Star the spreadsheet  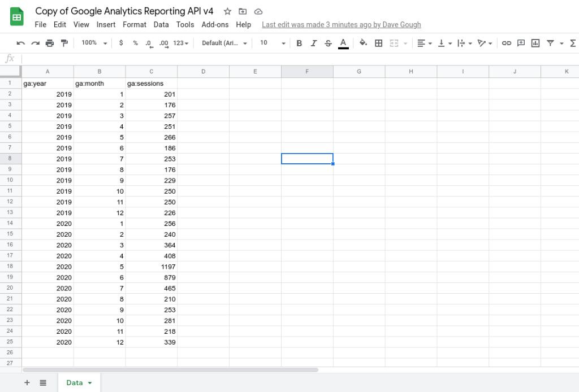click(226, 11)
